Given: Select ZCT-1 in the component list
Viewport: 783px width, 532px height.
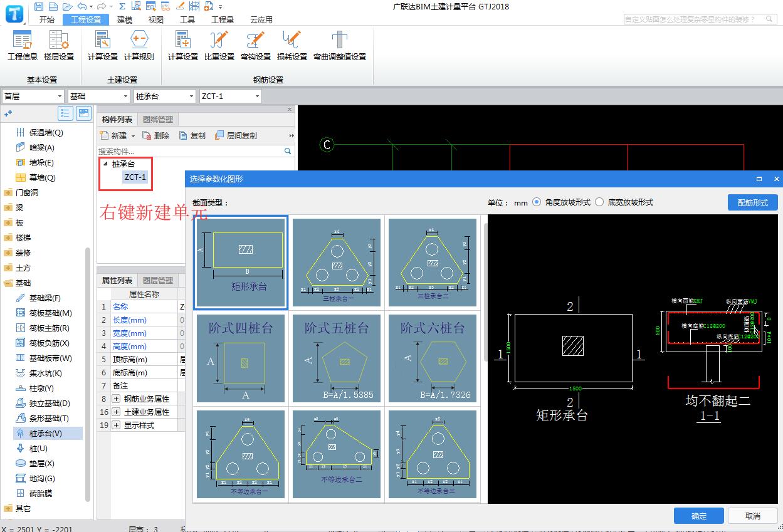Looking at the screenshot, I should tap(135, 177).
